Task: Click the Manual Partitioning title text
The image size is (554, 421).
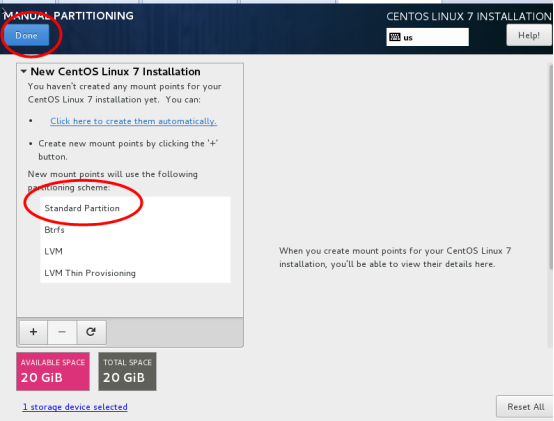Action: (69, 16)
